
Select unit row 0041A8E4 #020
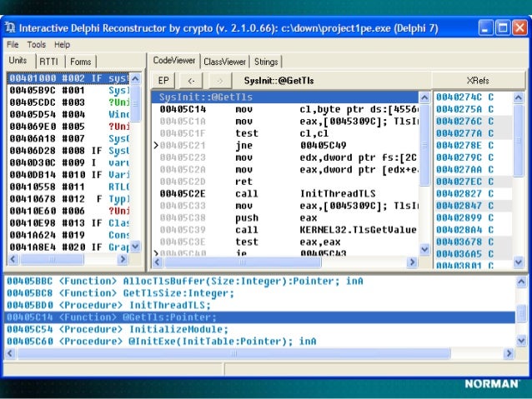[x=68, y=247]
